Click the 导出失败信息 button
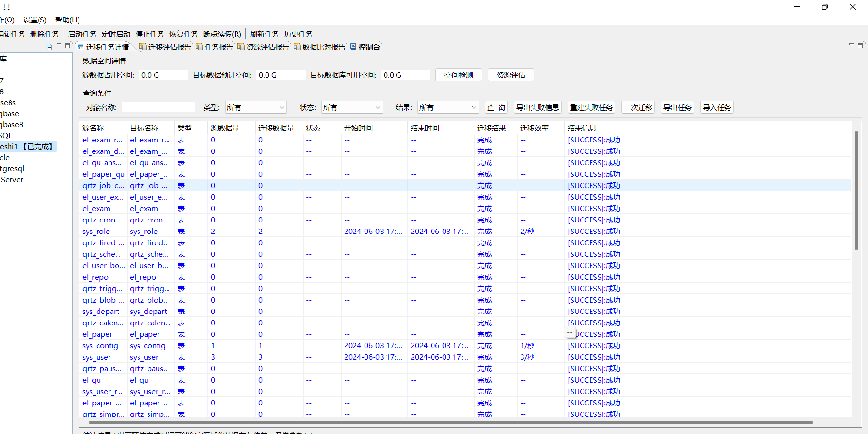 click(x=538, y=108)
